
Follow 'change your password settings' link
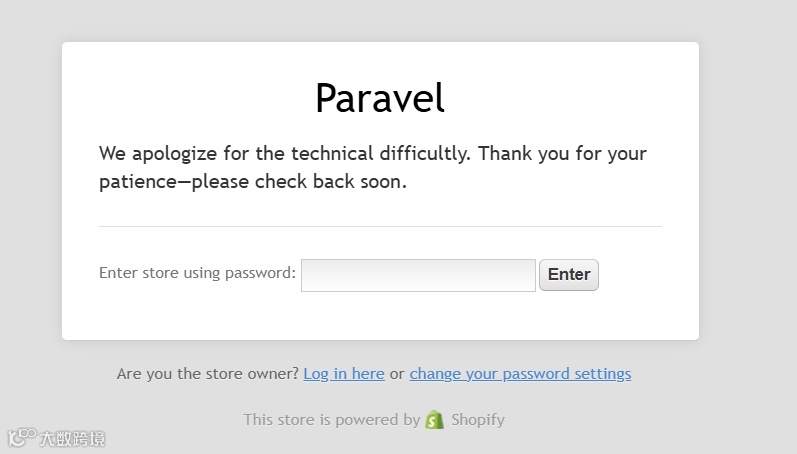520,374
